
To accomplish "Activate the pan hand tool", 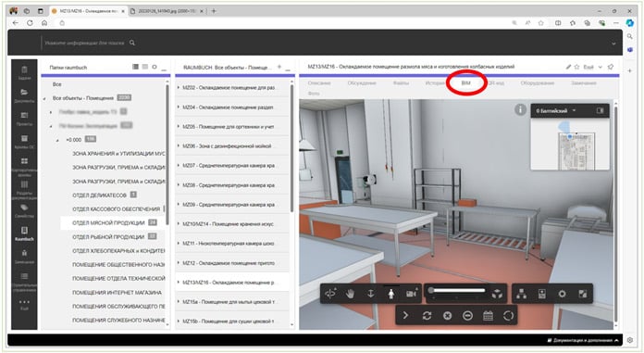I will pos(350,294).
